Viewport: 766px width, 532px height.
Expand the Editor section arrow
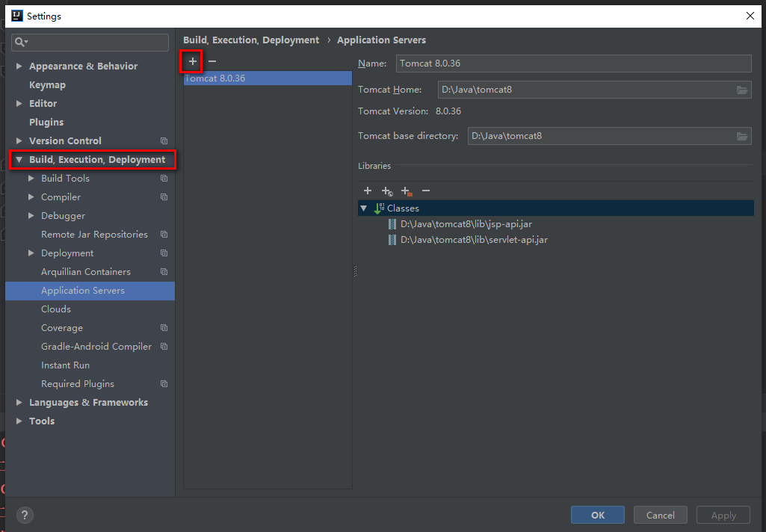pyautogui.click(x=19, y=104)
